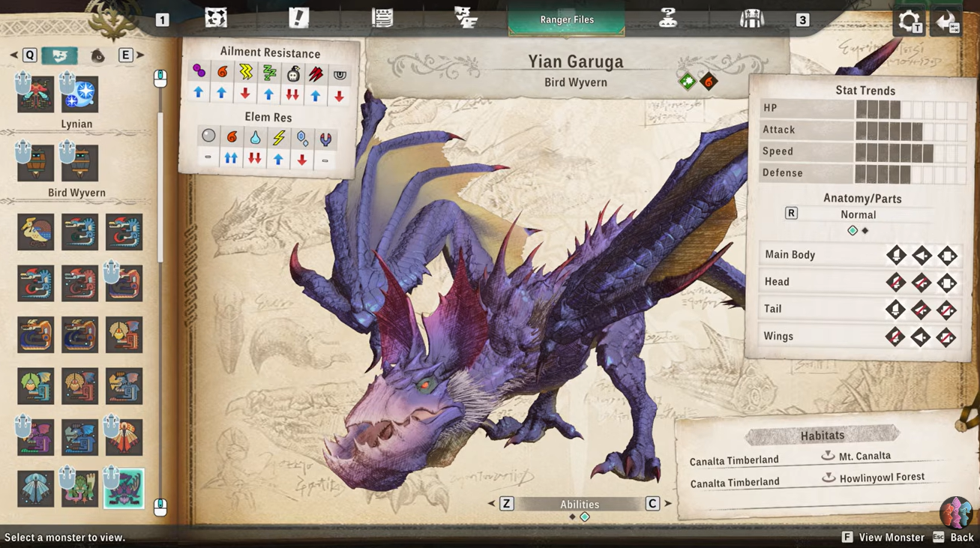Click the last U-shaped icon in Ailment Resistance

coord(340,74)
